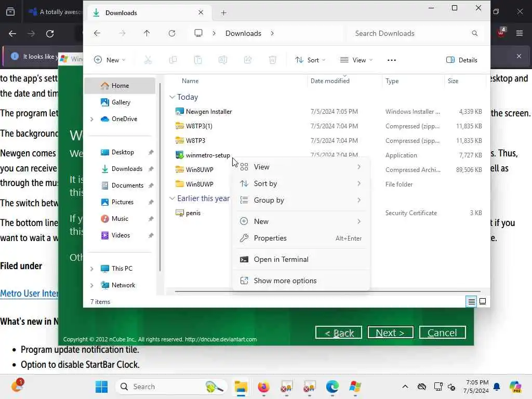Viewport: 532px width, 399px height.
Task: Open File Explorer from the taskbar
Action: point(241,387)
